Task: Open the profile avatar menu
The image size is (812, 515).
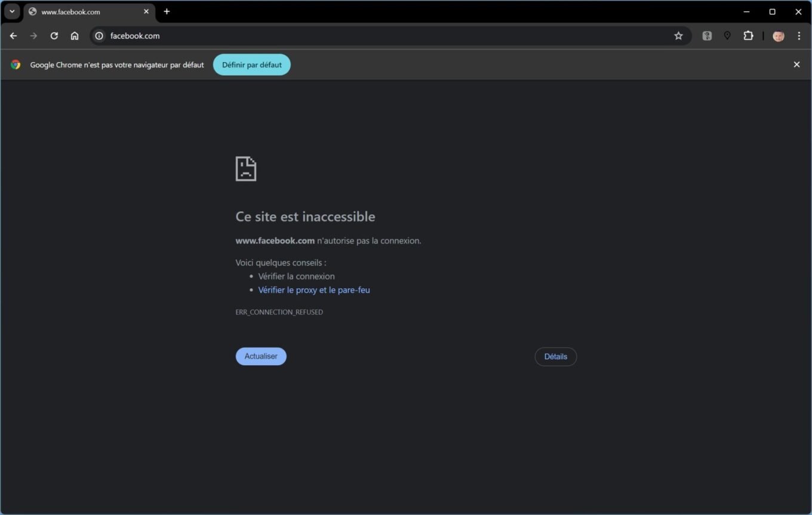Action: (x=778, y=36)
